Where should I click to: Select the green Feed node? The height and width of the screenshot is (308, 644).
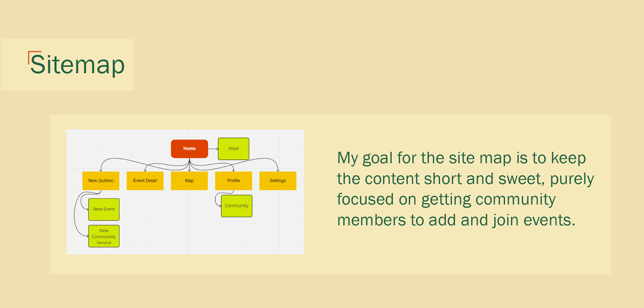pyautogui.click(x=233, y=148)
